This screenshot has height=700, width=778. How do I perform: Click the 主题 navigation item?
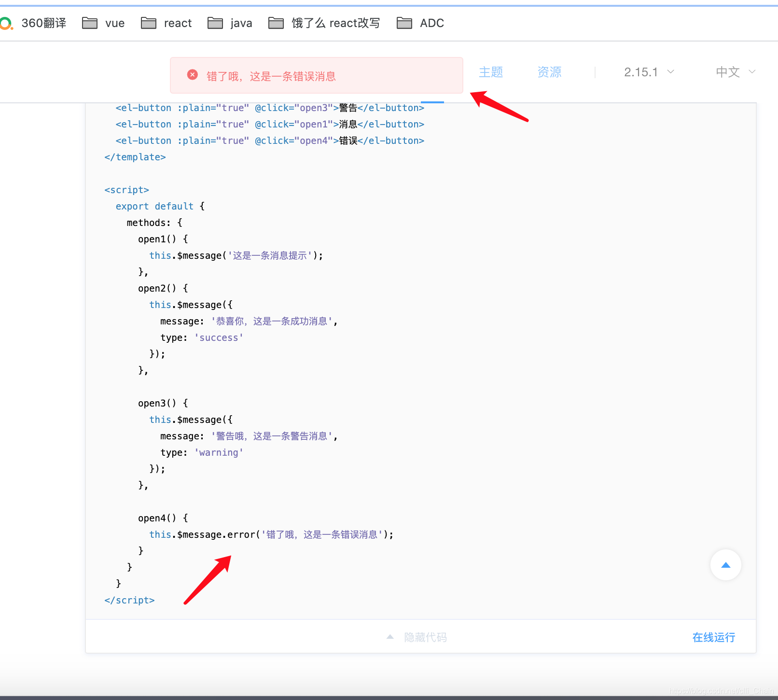491,72
